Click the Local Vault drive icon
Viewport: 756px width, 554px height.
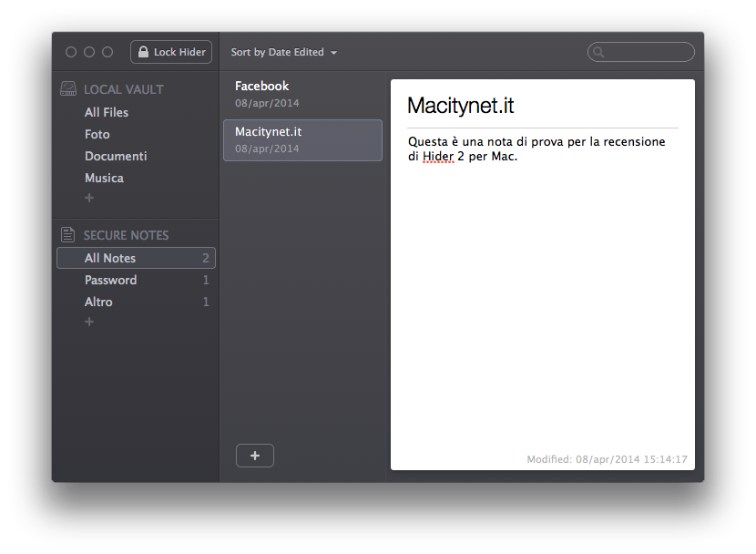click(x=68, y=88)
